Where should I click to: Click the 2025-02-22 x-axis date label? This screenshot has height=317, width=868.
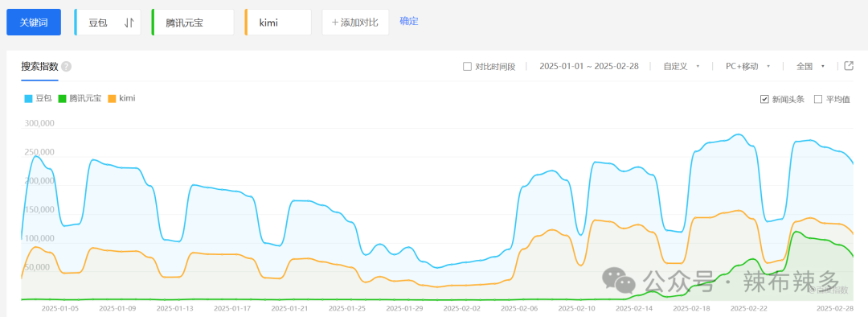pos(750,307)
